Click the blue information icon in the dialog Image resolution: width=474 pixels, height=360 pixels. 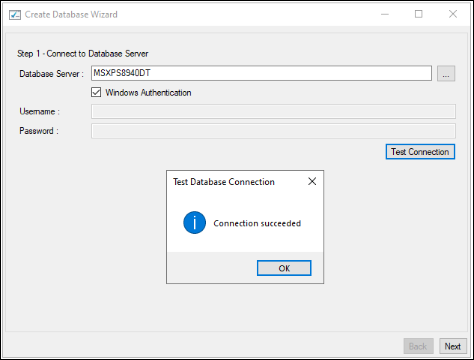(194, 222)
